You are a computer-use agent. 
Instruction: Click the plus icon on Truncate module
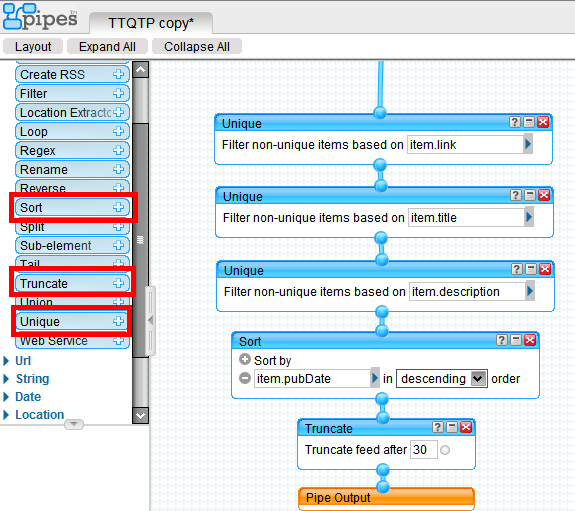click(x=118, y=283)
